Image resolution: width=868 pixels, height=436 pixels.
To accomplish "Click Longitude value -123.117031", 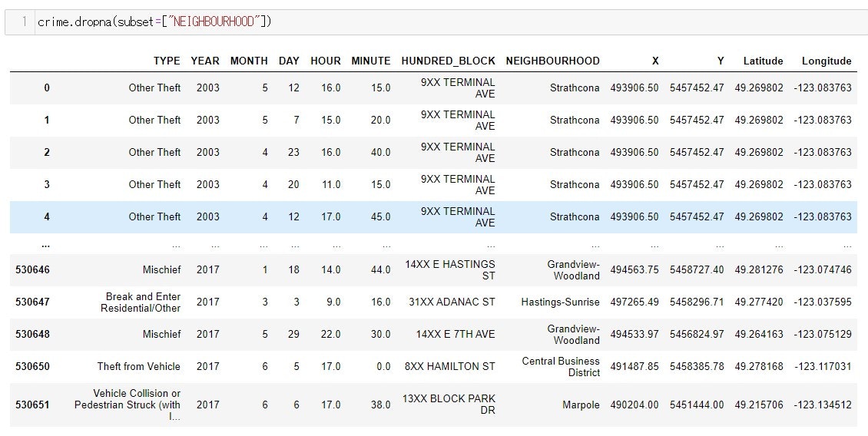I will click(823, 366).
